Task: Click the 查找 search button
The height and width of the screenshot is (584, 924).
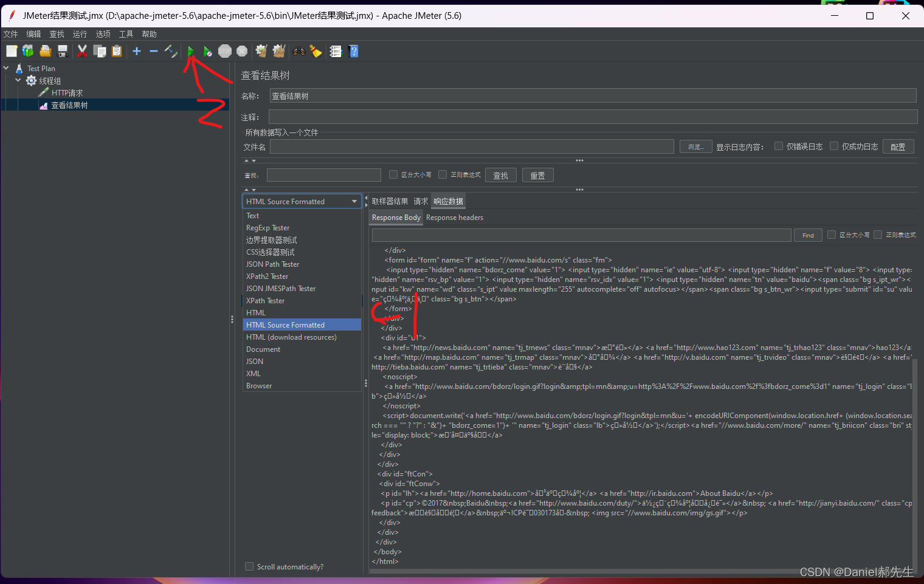Action: click(x=501, y=176)
